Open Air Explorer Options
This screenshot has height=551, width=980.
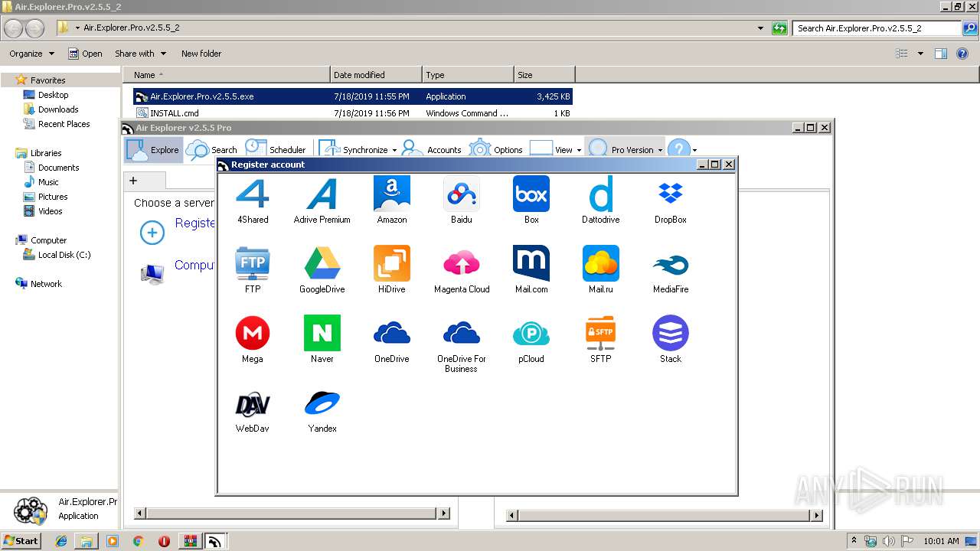pos(496,150)
